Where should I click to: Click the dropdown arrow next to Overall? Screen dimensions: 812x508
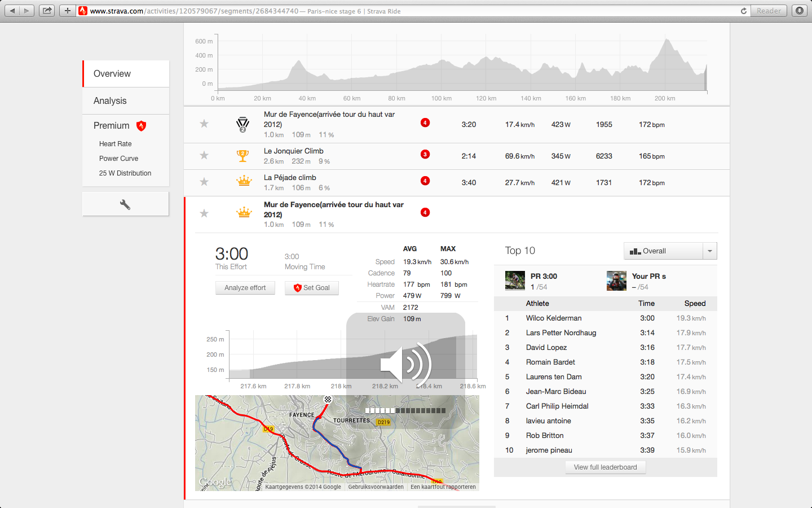(x=710, y=251)
